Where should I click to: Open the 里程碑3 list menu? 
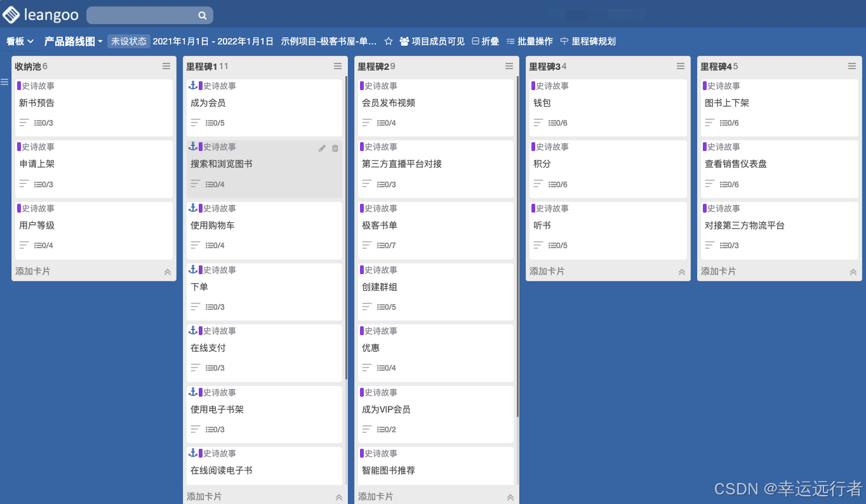[681, 66]
